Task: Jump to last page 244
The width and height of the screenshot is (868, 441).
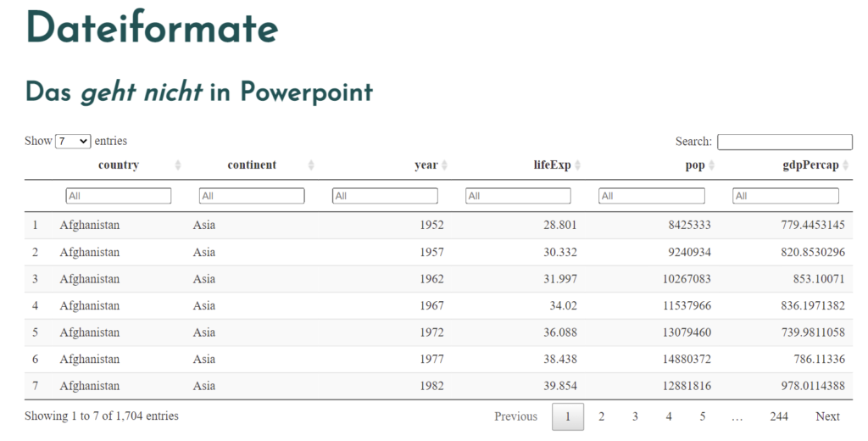Action: (x=779, y=416)
